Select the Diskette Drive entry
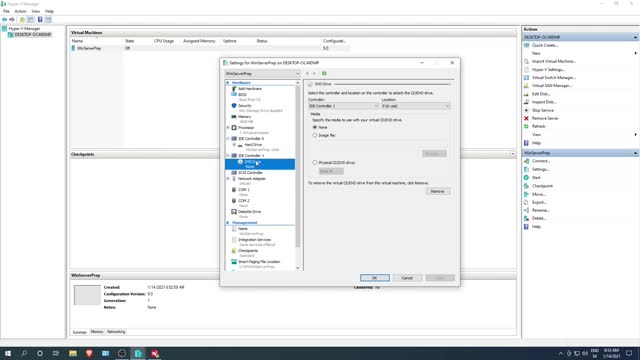 click(249, 212)
